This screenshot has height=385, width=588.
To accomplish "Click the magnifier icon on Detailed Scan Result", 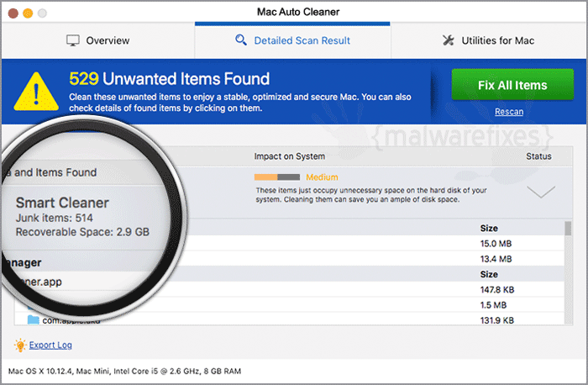I will [x=241, y=40].
